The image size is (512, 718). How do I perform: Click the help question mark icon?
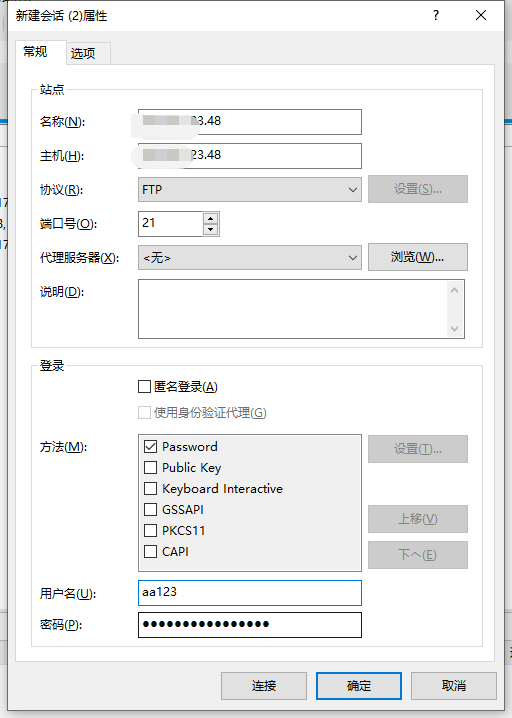point(436,16)
